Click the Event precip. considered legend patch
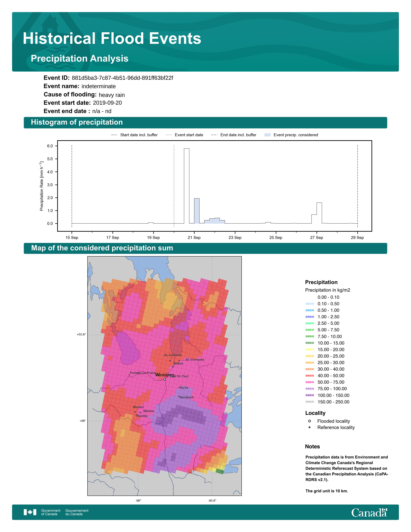 click(x=267, y=135)
